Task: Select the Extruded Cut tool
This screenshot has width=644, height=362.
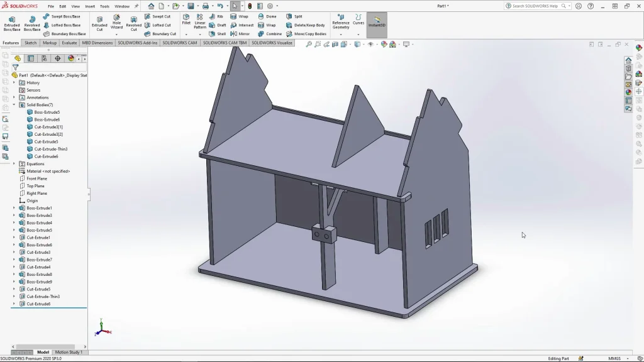Action: [99, 22]
